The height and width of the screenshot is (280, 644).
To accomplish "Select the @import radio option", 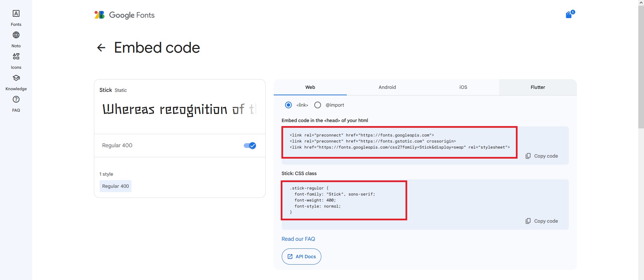I will point(318,105).
